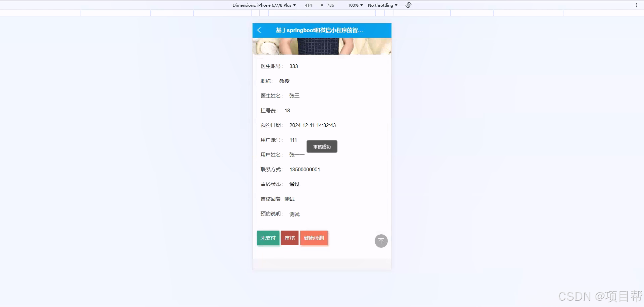The height and width of the screenshot is (307, 644).
Task: Open the 100% zoom level dropdown
Action: tap(354, 5)
